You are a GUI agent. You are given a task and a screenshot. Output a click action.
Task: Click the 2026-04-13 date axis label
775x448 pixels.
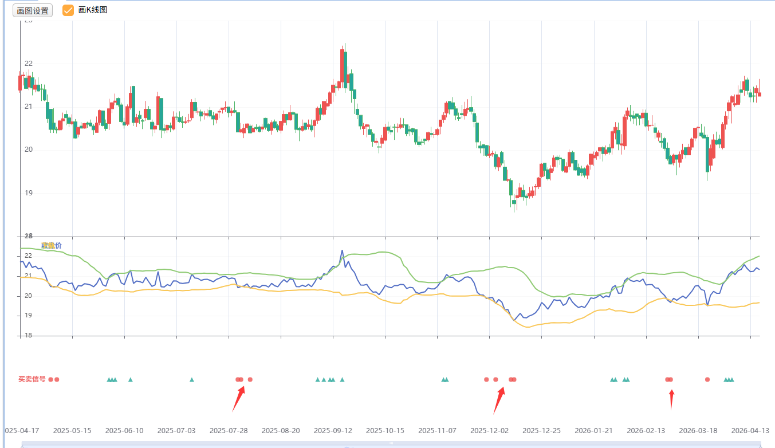tap(751, 430)
